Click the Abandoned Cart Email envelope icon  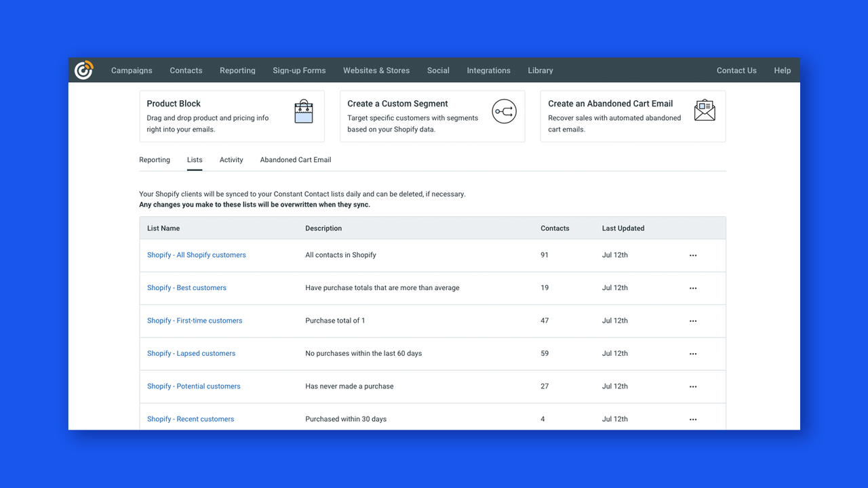pyautogui.click(x=705, y=110)
